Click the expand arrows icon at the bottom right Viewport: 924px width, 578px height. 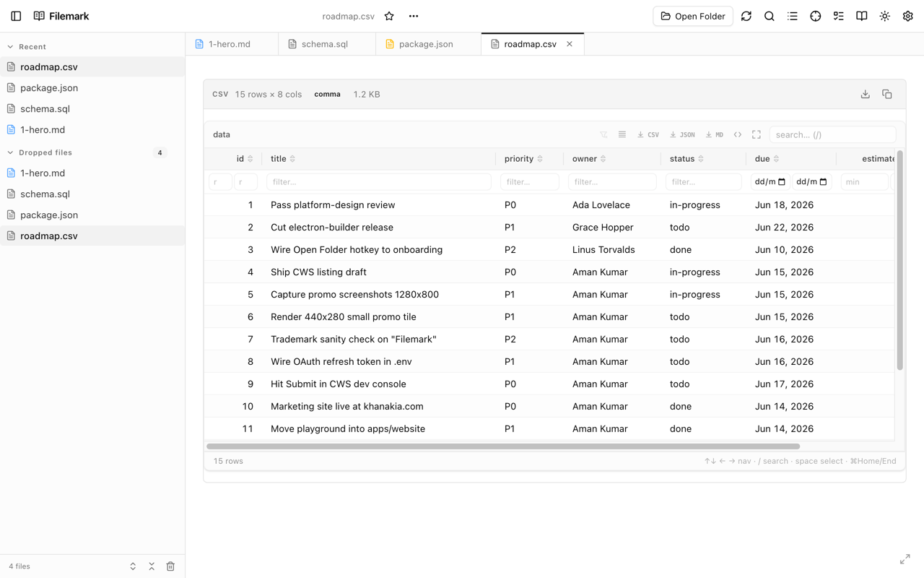[905, 559]
